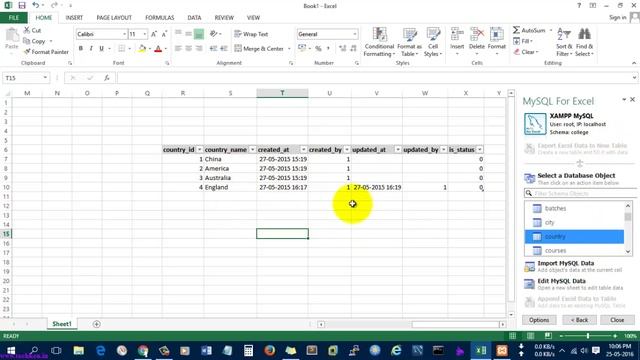Screen dimensions: 640x360
Task: Select the Sheet1 tab
Action: 62,324
